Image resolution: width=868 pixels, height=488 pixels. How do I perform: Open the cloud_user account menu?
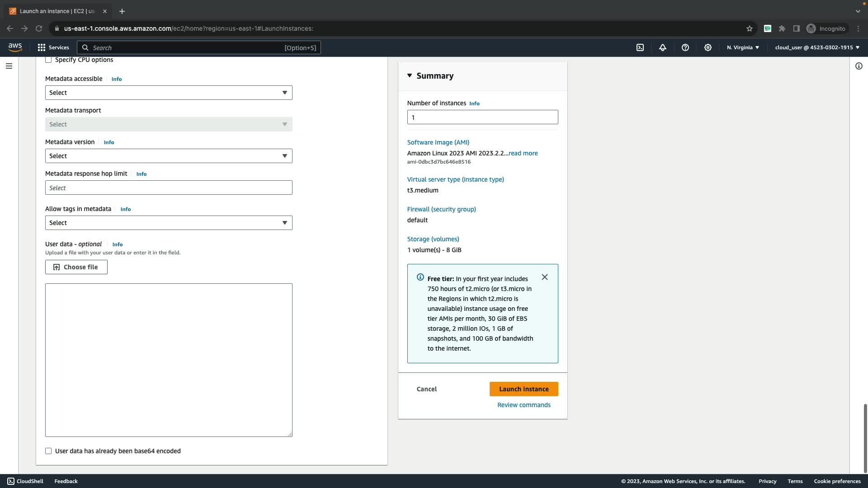click(x=817, y=47)
